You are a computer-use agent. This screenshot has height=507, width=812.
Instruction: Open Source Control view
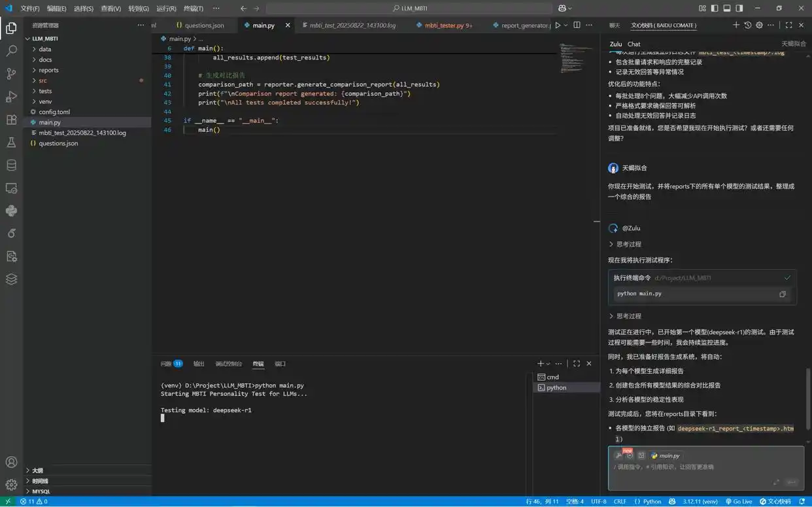click(11, 73)
